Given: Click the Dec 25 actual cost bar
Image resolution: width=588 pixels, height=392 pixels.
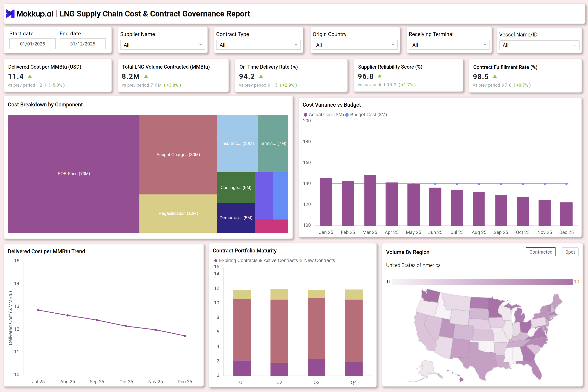Looking at the screenshot, I should click(x=566, y=214).
